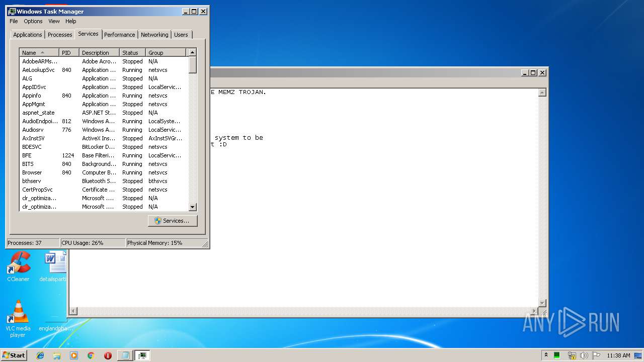Select the CertPropSvc service row

(x=104, y=190)
